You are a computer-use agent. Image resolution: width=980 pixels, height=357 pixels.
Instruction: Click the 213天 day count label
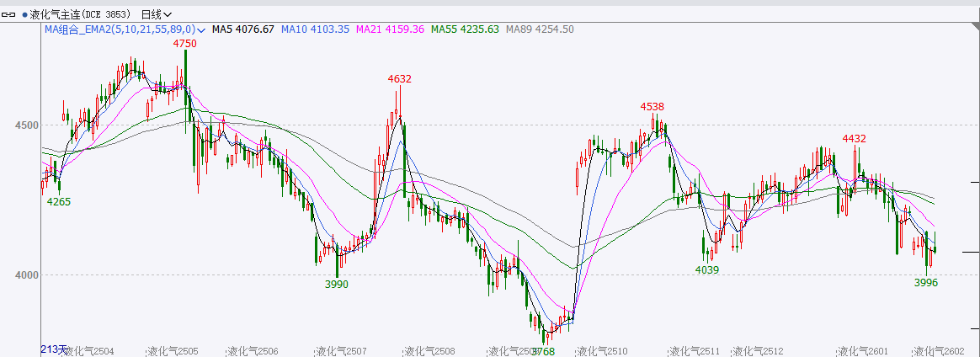pos(53,349)
